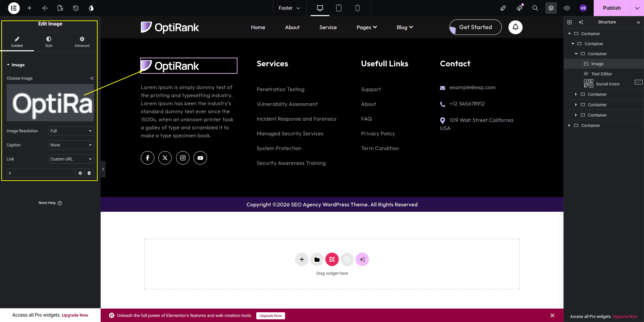Open the Link type dropdown

click(71, 159)
